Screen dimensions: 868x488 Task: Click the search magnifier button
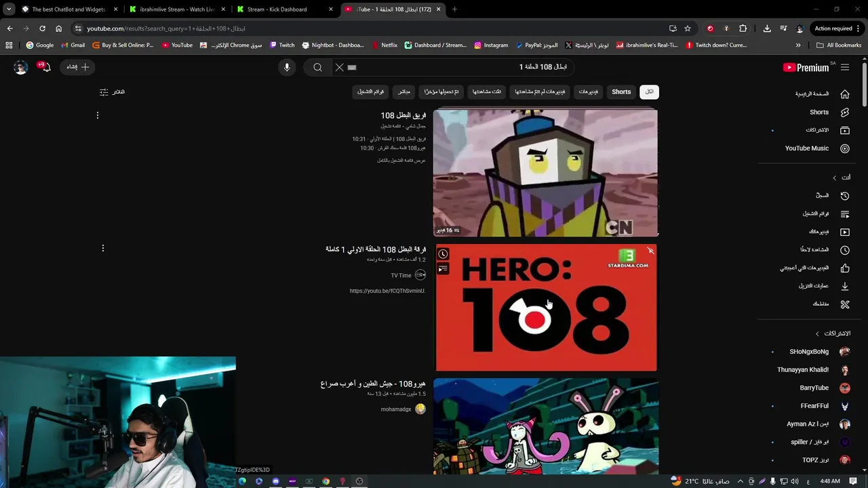click(x=317, y=67)
